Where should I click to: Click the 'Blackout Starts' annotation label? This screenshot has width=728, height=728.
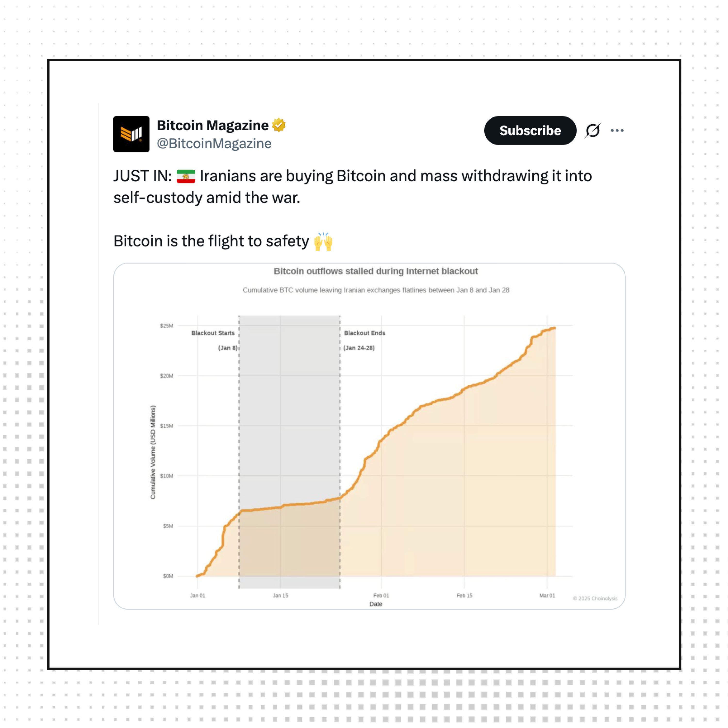(x=213, y=333)
